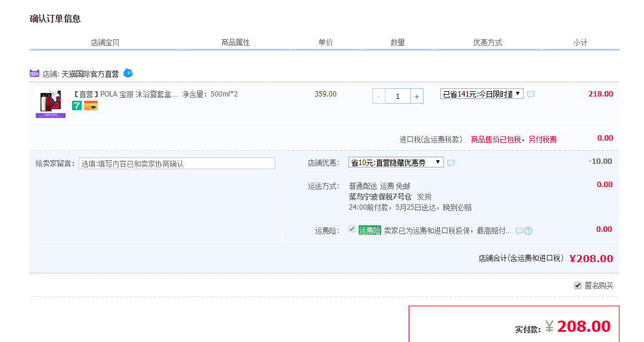Open the 天猫国际官方直营 store link
The height and width of the screenshot is (342, 644).
(90, 74)
